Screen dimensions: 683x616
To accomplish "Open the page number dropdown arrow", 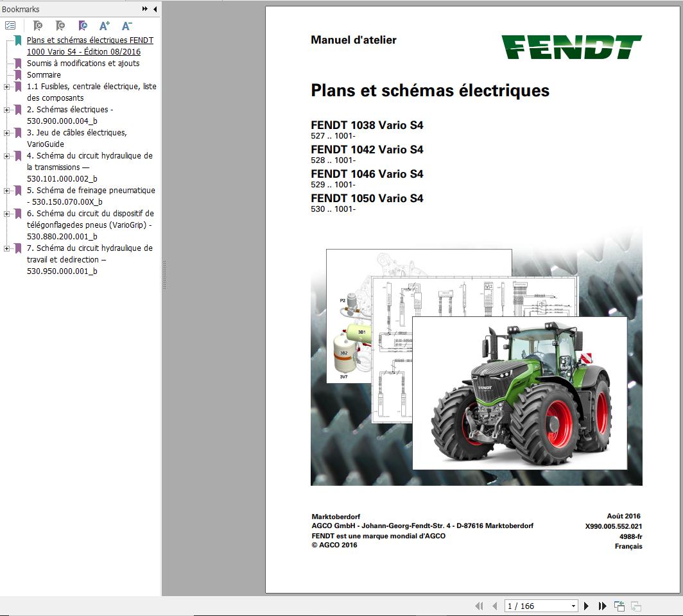I will (x=573, y=606).
